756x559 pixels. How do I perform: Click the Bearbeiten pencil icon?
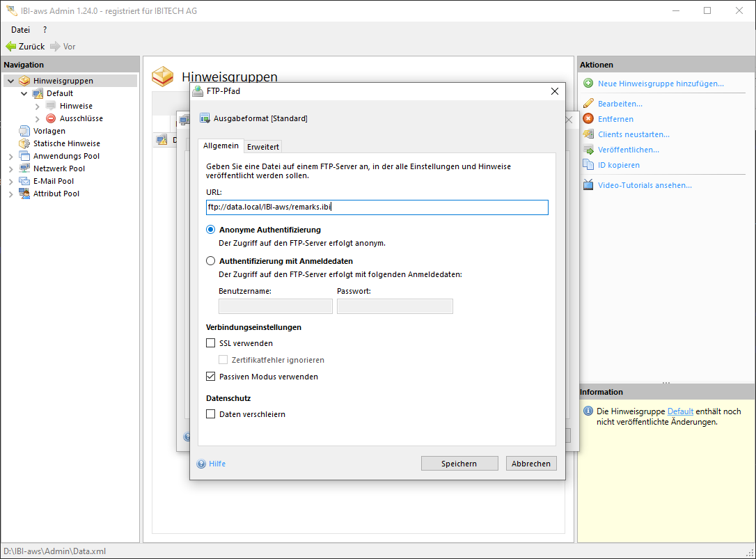click(588, 104)
